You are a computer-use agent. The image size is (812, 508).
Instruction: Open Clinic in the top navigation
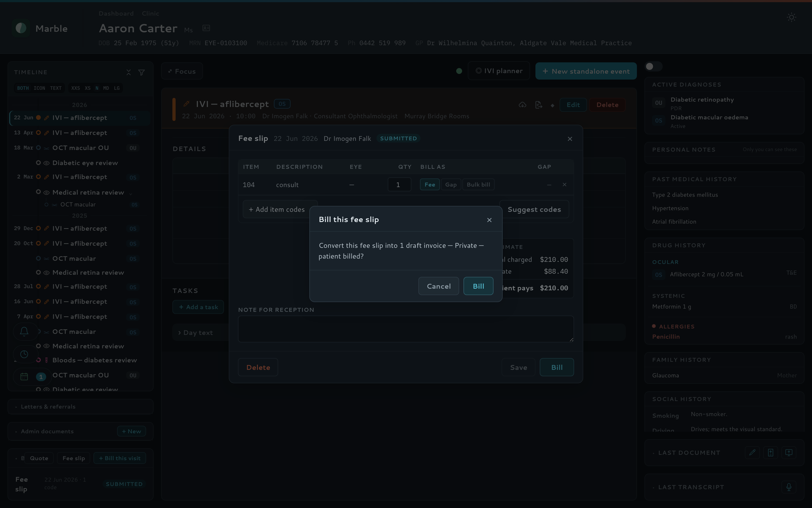[150, 13]
